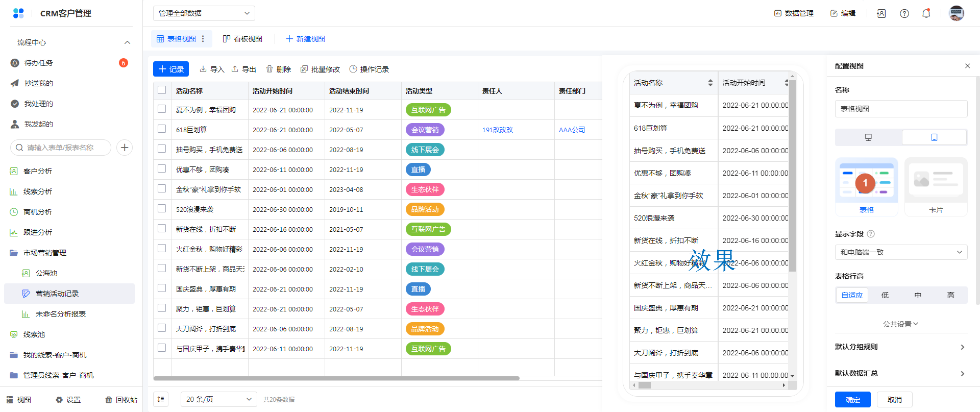Click the 191改改改 owner link
This screenshot has width=980, height=412.
[x=497, y=130]
